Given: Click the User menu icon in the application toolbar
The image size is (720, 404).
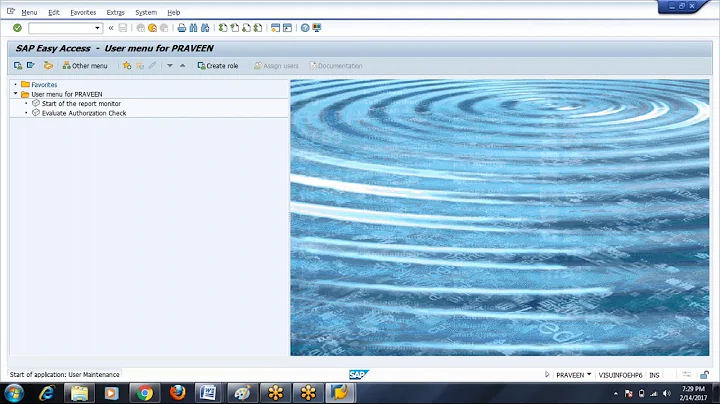Looking at the screenshot, I should (x=18, y=66).
